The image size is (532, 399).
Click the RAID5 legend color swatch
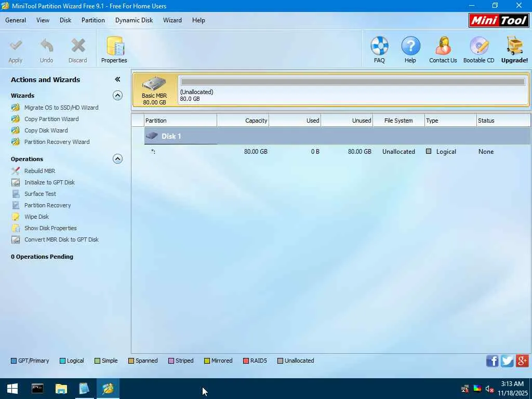246,361
